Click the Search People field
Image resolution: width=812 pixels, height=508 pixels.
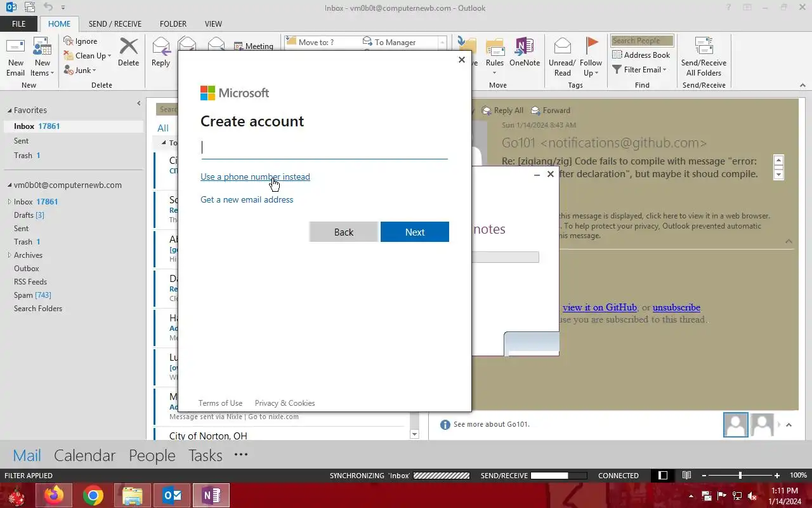642,41
